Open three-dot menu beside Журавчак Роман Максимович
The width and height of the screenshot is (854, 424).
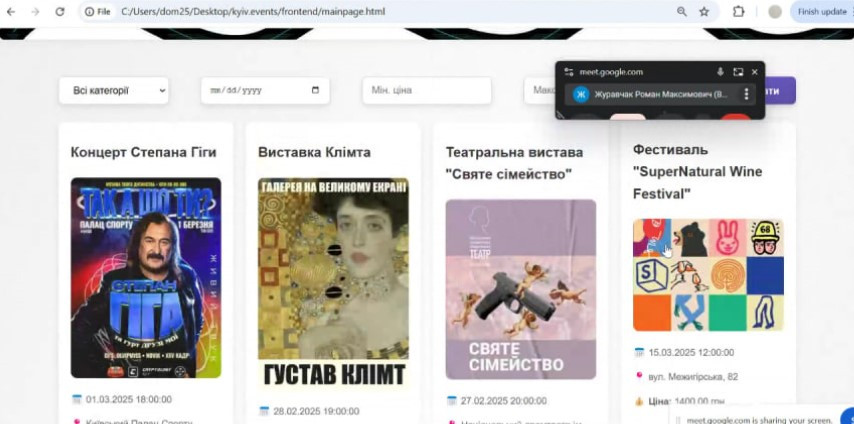[x=746, y=94]
